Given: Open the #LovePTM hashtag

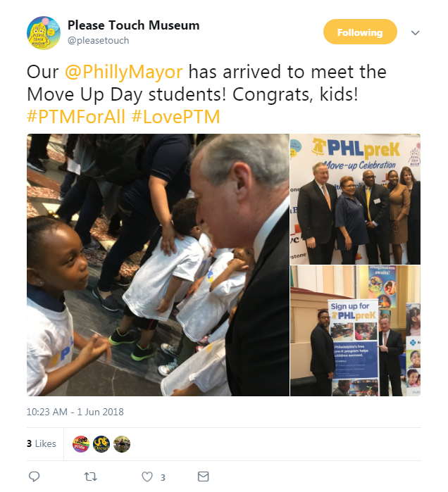Looking at the screenshot, I should point(176,117).
